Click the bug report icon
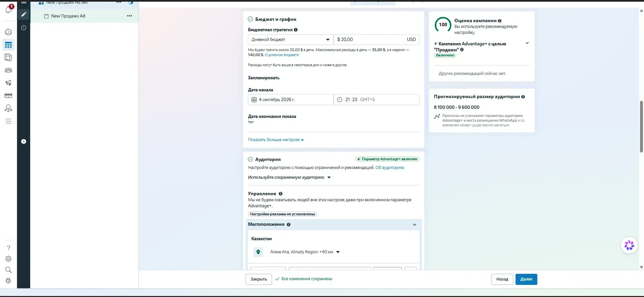 coord(8,281)
